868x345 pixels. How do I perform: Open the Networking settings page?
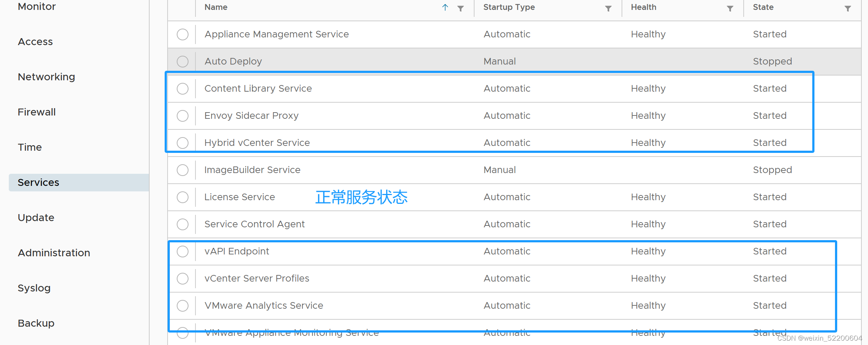click(47, 77)
